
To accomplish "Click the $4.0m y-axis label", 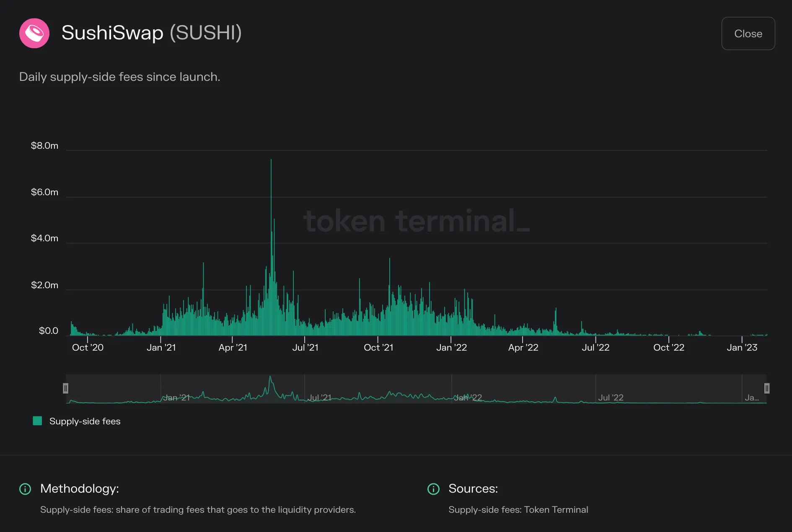I will point(44,238).
